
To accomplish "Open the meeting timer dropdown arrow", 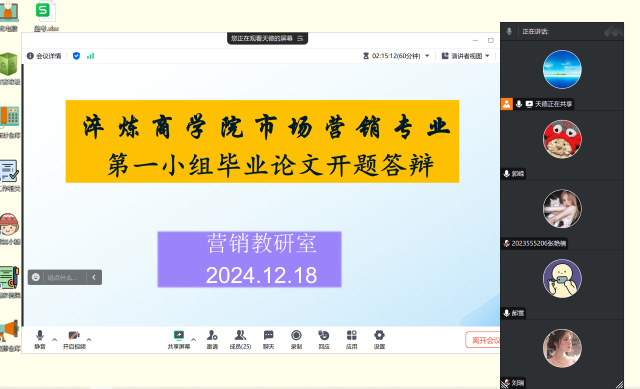I will tap(427, 56).
